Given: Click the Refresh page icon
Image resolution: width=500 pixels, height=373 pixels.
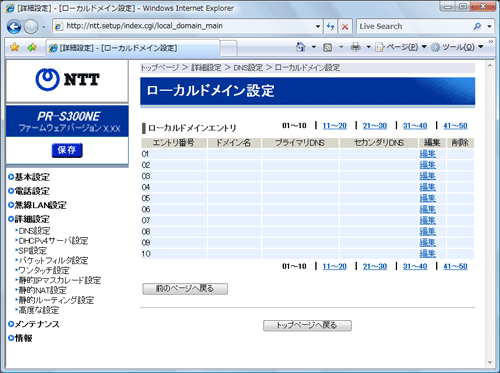Looking at the screenshot, I should point(330,26).
